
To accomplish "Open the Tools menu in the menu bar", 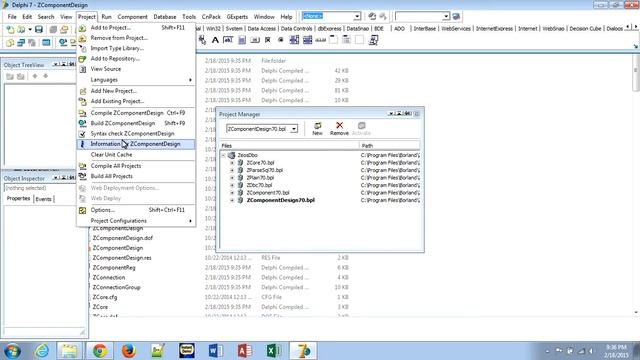I will (x=189, y=17).
